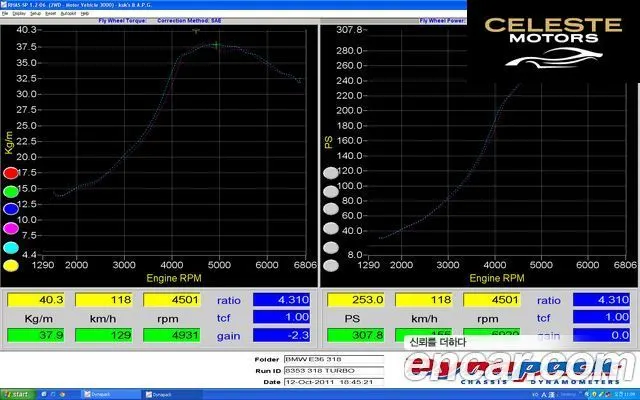Screen dimensions: 640x400
Task: Toggle the red run circle on torque chart
Action: 11,173
